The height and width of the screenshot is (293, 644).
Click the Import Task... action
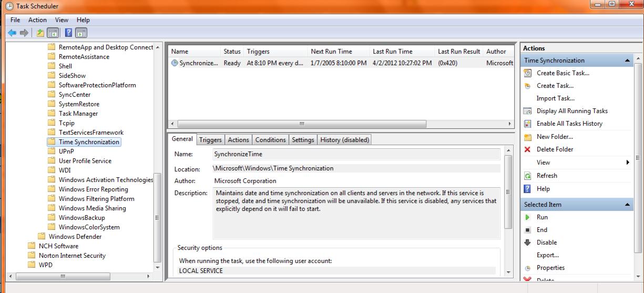[555, 98]
